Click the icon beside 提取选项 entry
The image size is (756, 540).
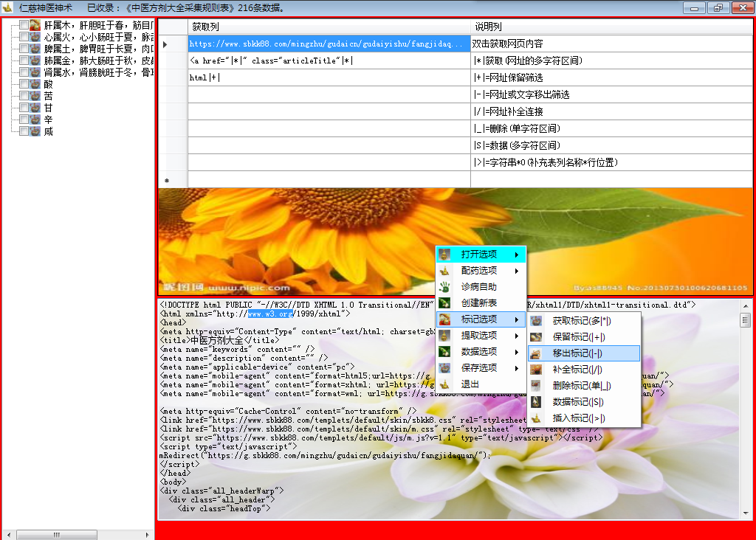[x=444, y=336]
